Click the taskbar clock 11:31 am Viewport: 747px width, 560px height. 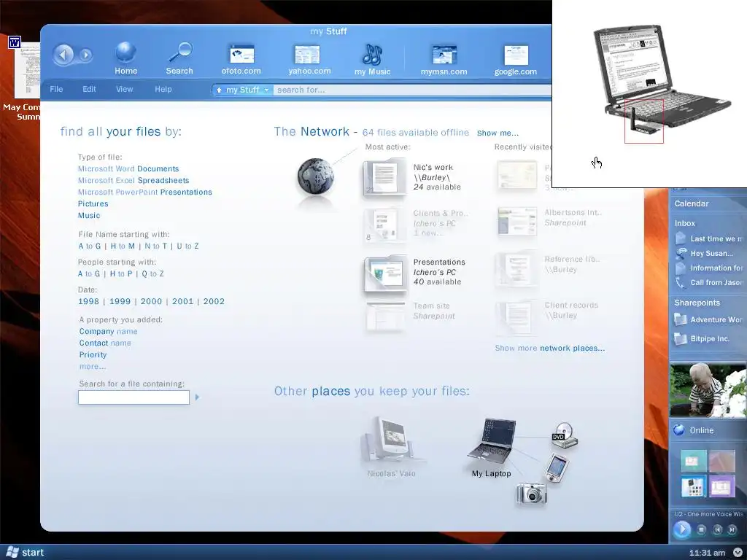[x=707, y=553]
